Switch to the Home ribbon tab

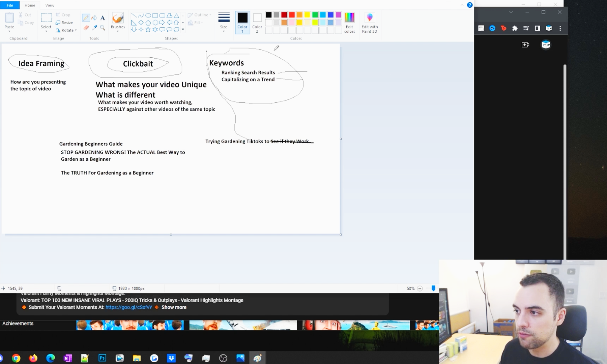pyautogui.click(x=30, y=5)
